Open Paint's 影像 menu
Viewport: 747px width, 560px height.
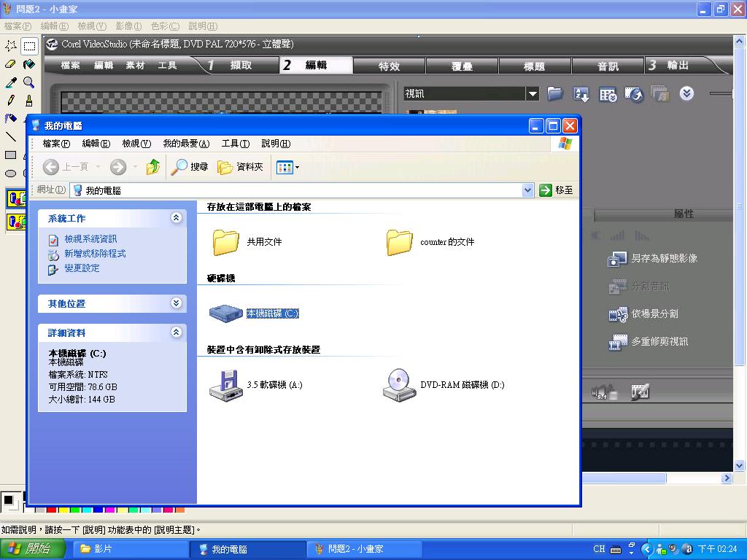click(128, 26)
